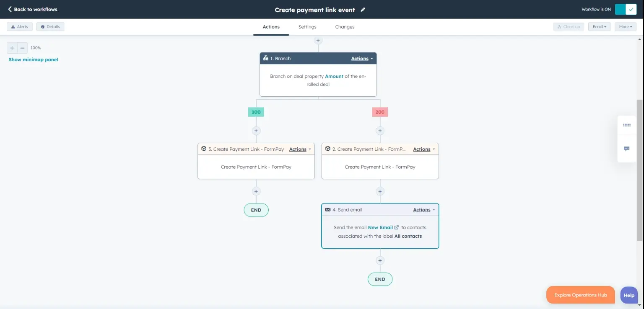Click the plus node under the 200 branch
The height and width of the screenshot is (309, 644).
pyautogui.click(x=380, y=130)
